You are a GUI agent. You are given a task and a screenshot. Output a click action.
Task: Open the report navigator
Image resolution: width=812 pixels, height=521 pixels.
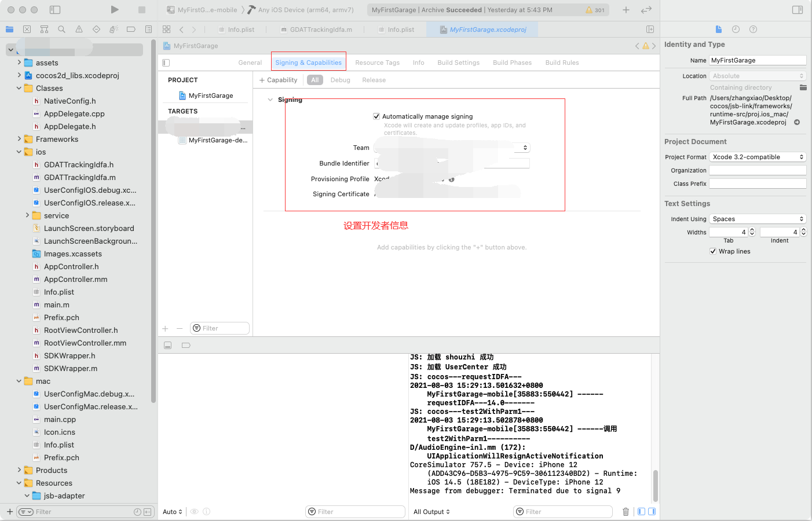pos(148,29)
